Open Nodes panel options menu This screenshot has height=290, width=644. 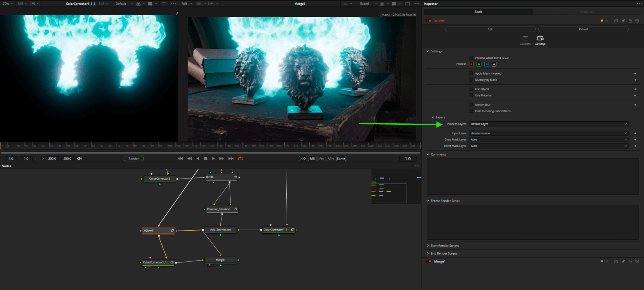pos(417,166)
